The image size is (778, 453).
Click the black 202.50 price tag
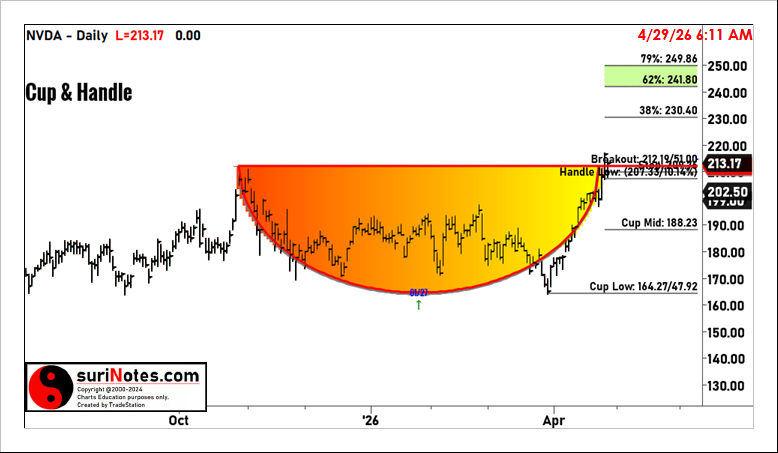tap(727, 191)
